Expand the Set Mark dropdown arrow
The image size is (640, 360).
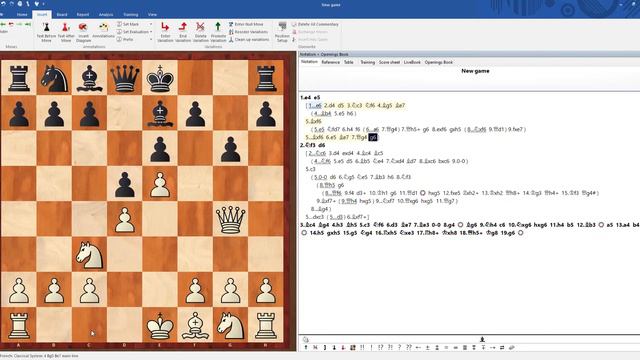coord(151,24)
